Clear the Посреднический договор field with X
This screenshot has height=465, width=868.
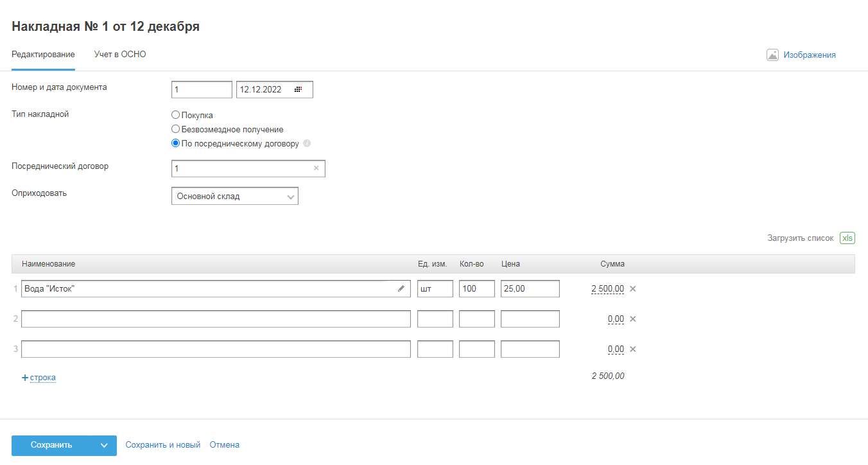316,168
